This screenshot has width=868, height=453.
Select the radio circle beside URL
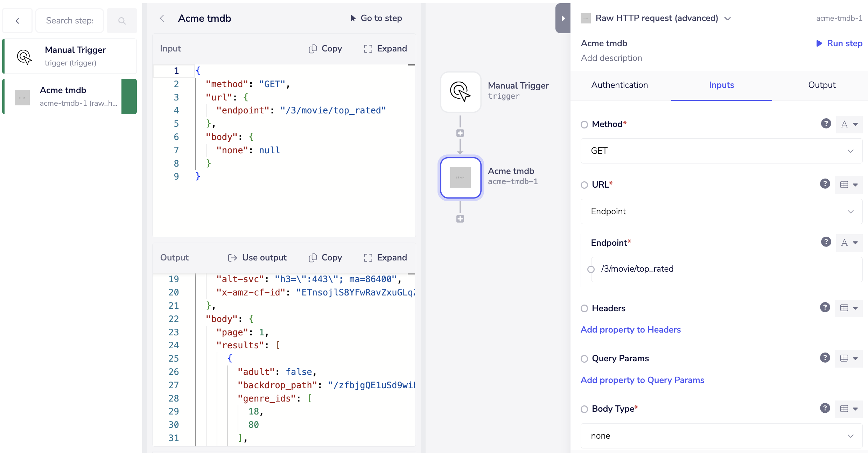[x=584, y=185]
